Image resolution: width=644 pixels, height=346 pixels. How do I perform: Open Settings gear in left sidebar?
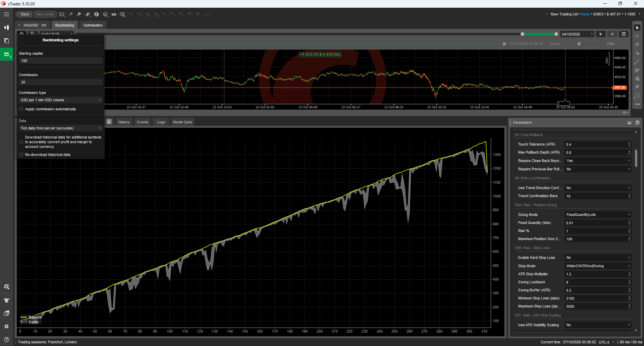(x=6, y=326)
